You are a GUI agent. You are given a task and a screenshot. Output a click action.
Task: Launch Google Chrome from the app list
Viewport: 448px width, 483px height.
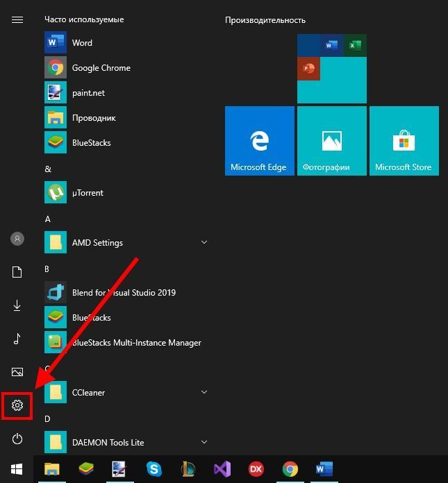pyautogui.click(x=128, y=67)
